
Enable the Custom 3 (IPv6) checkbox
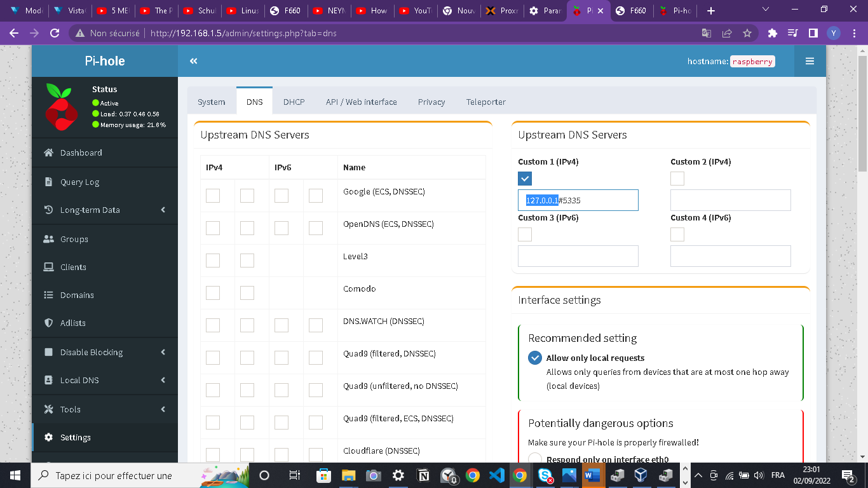525,234
